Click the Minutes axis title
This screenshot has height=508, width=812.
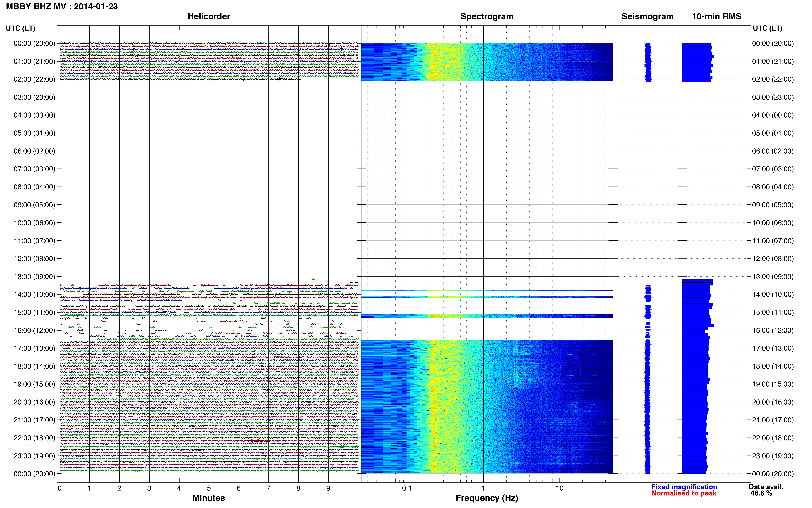[209, 498]
